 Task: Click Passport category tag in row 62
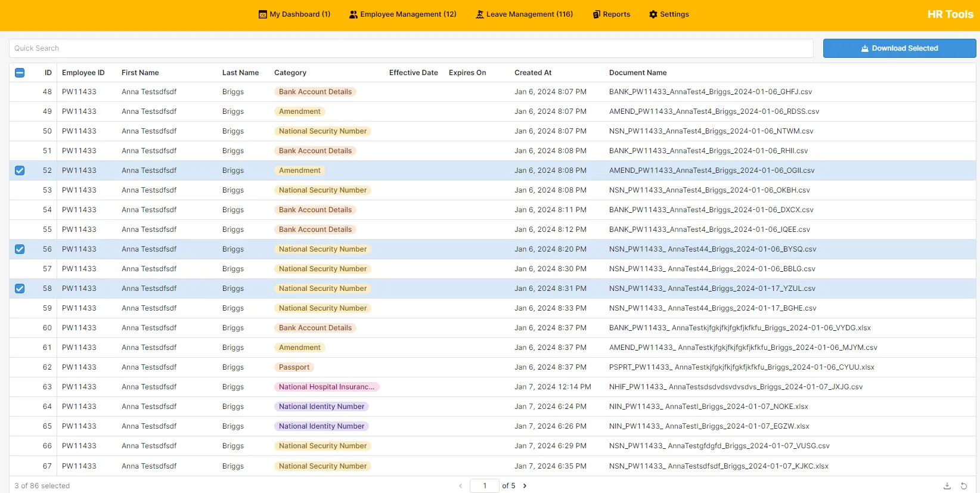coord(294,367)
